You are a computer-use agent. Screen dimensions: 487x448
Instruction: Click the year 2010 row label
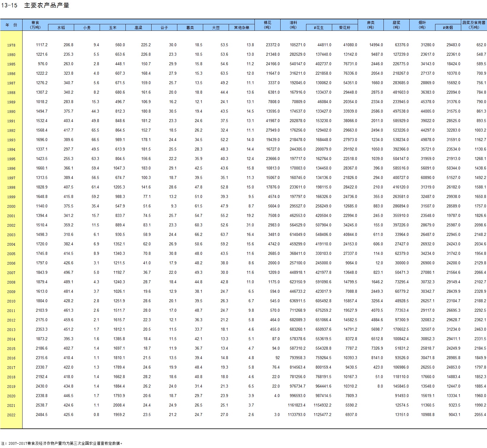pos(11,301)
